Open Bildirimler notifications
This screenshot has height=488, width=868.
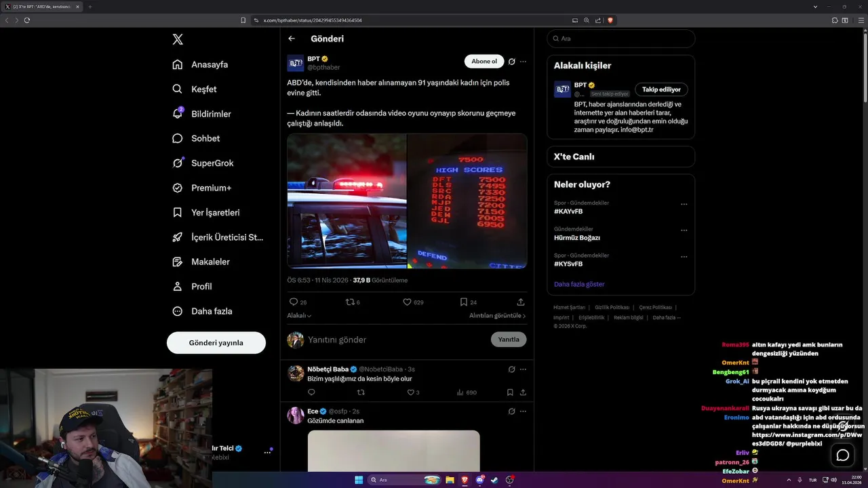pos(201,114)
